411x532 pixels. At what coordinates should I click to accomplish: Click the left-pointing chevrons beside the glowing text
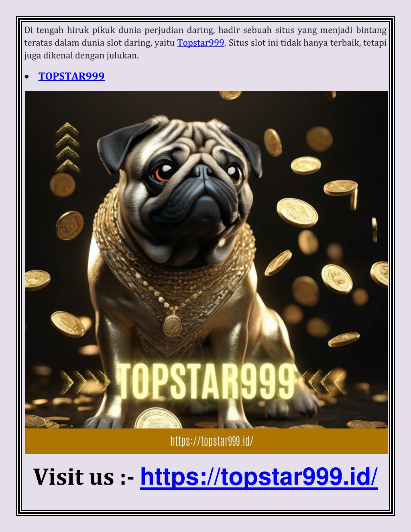(323, 381)
